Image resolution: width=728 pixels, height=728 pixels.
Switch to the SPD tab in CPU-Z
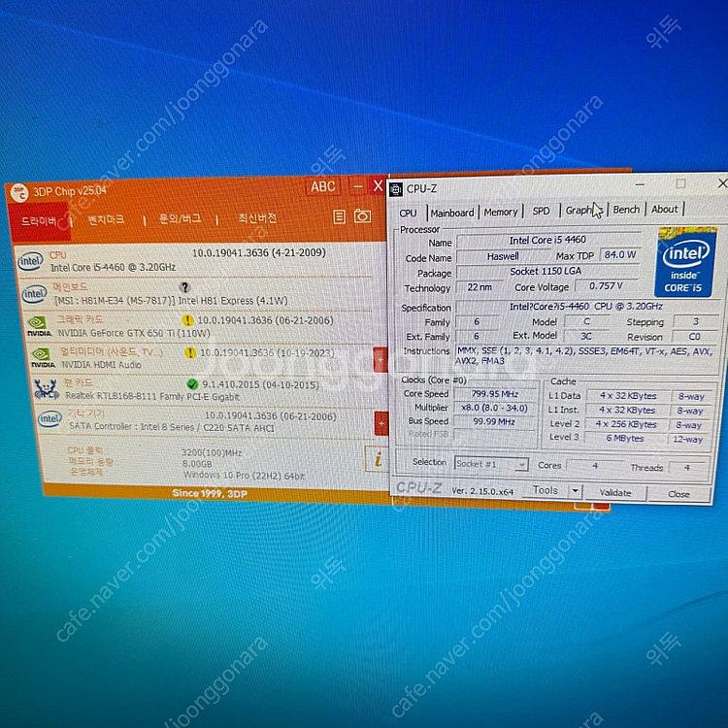[x=541, y=211]
